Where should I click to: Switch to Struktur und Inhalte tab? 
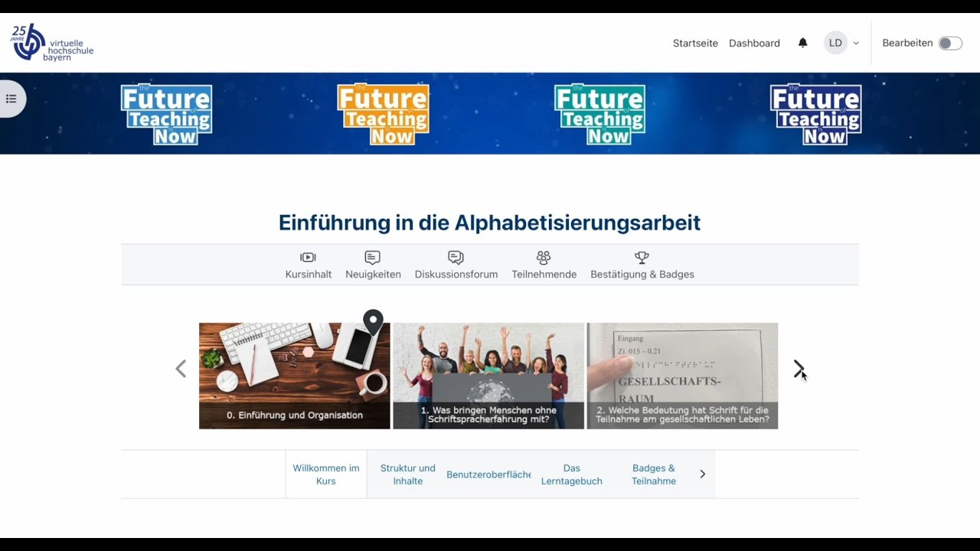407,474
